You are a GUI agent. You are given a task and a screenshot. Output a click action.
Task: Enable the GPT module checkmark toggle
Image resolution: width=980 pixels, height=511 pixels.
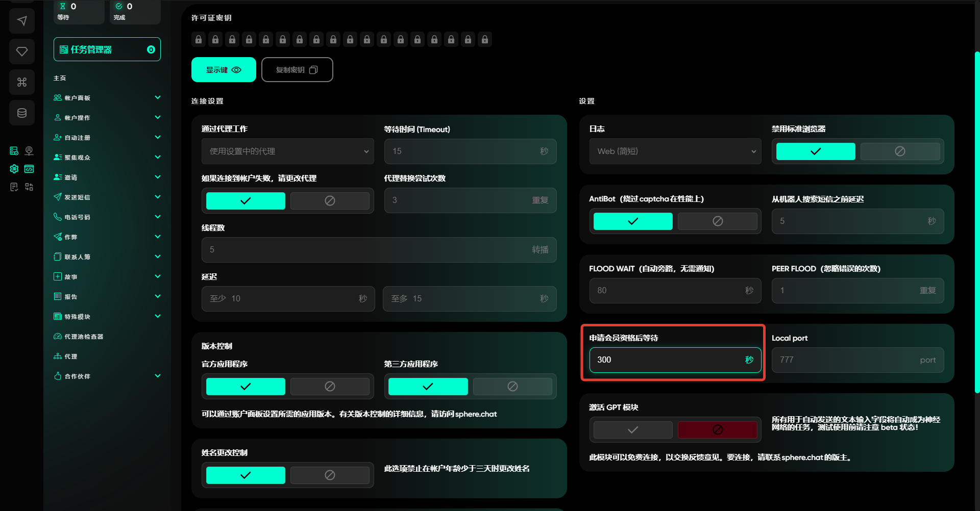[632, 430]
